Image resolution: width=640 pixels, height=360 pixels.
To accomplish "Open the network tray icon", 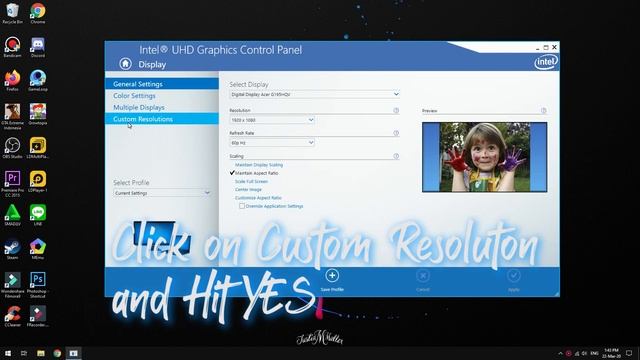I will (577, 353).
